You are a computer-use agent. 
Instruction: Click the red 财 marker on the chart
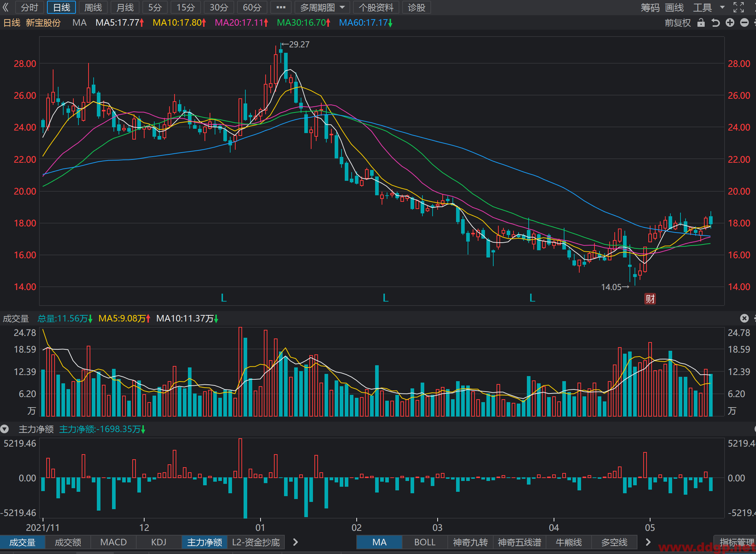click(650, 299)
